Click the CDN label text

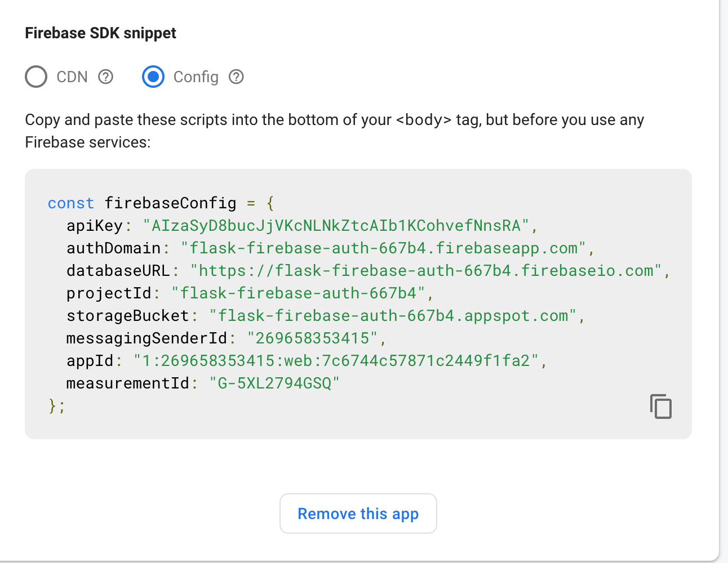(x=72, y=77)
